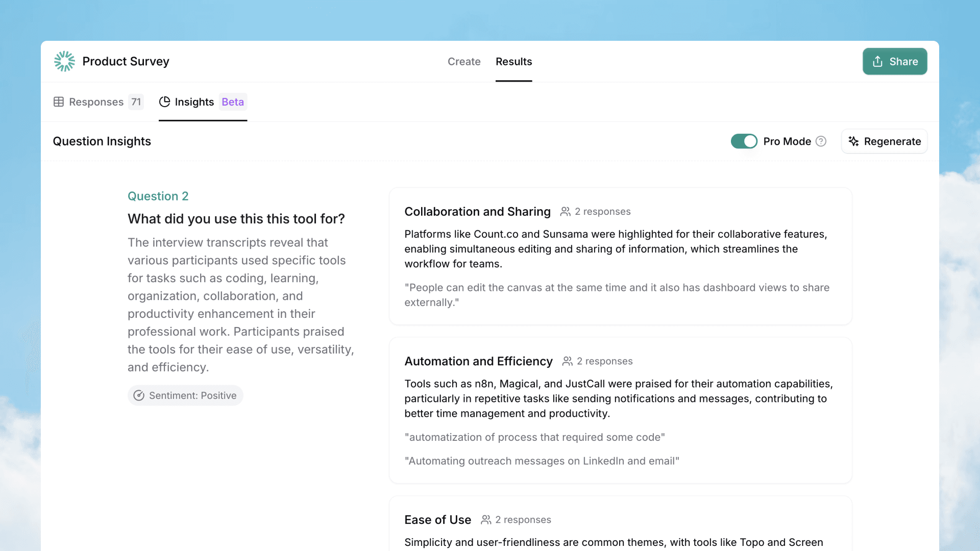The height and width of the screenshot is (551, 980).
Task: Switch to the Results tab
Action: tap(513, 61)
